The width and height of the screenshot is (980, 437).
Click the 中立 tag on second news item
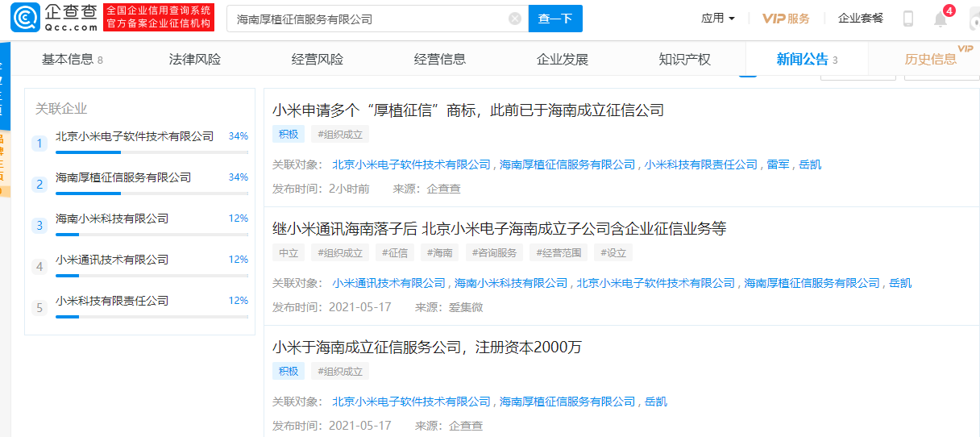point(289,252)
